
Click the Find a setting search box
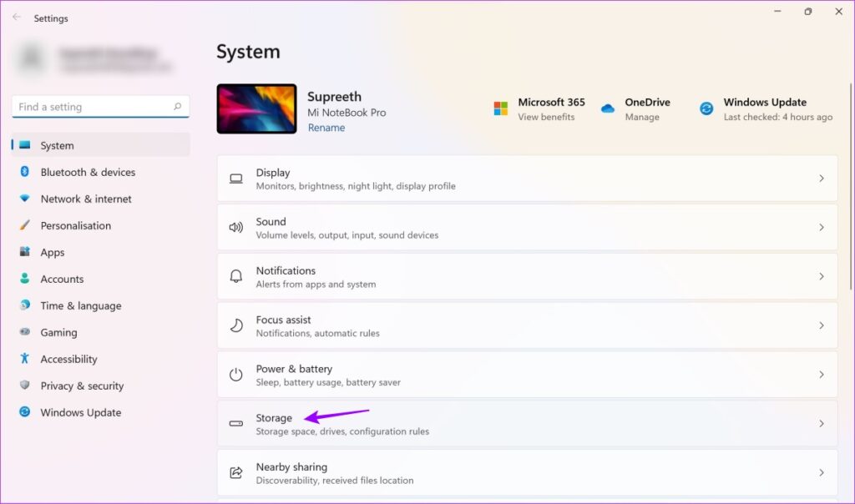[100, 106]
